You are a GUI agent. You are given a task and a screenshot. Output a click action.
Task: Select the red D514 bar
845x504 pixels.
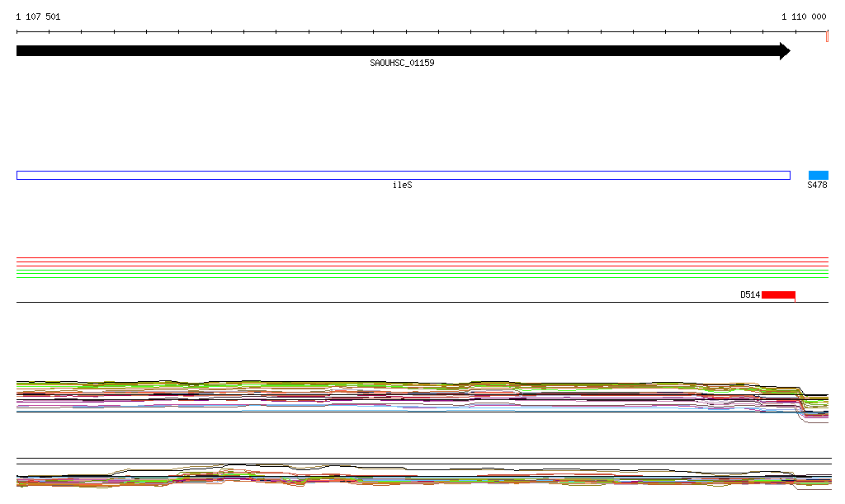(x=778, y=294)
